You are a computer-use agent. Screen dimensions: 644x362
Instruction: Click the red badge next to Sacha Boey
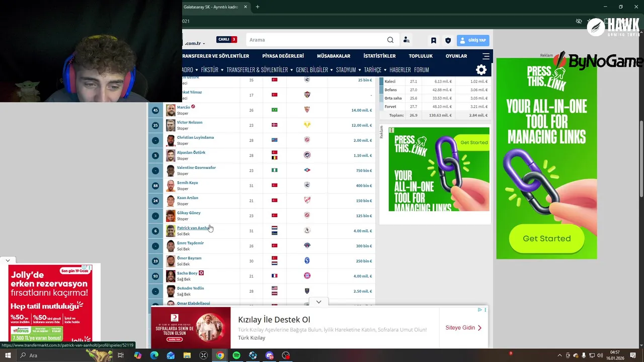pos(201,273)
